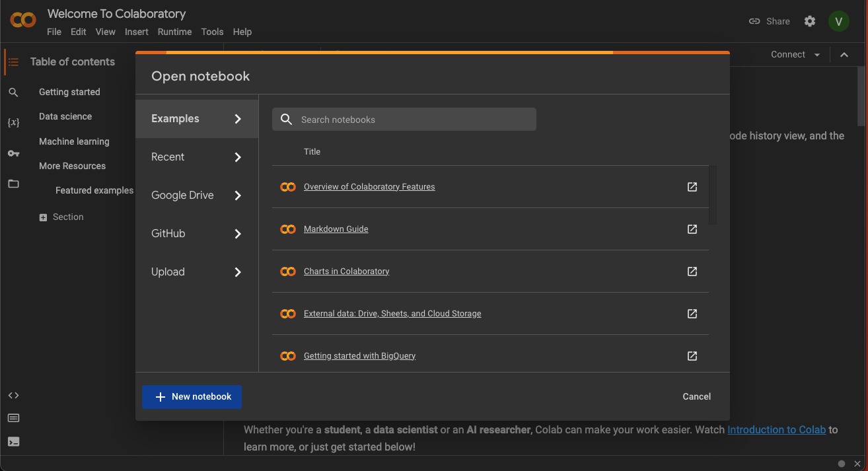This screenshot has height=471, width=868.
Task: Click the link icon beside Share
Action: click(x=754, y=21)
